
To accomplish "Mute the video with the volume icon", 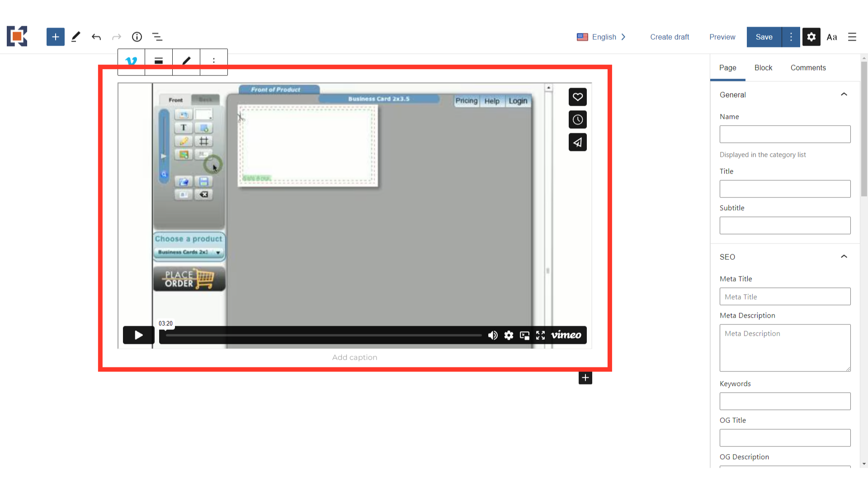I will pos(493,335).
